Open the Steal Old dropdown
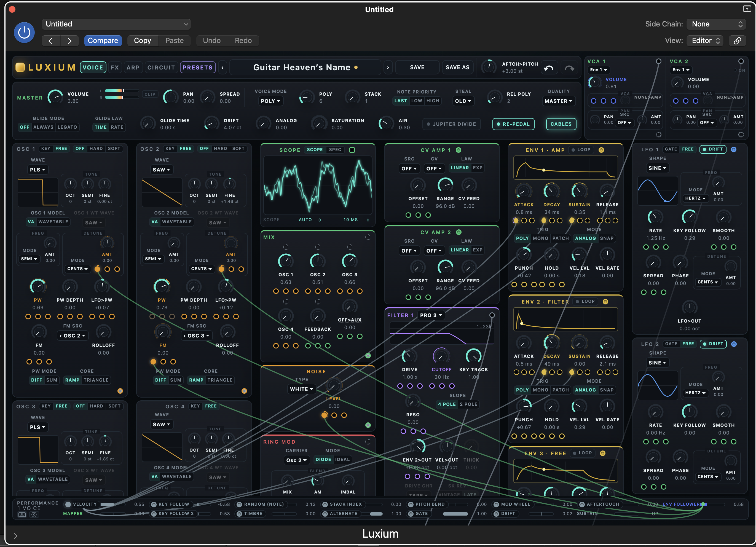756x547 pixels. point(463,101)
